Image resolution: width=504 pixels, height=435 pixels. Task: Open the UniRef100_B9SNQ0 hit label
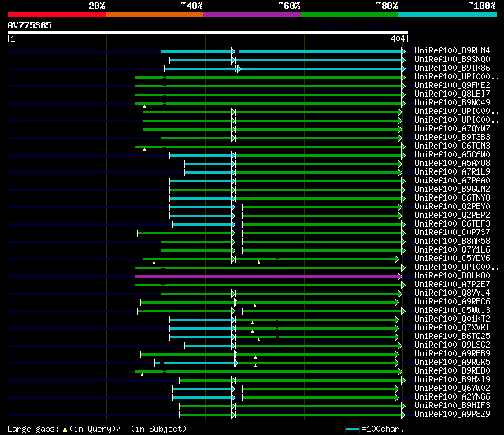(452, 60)
